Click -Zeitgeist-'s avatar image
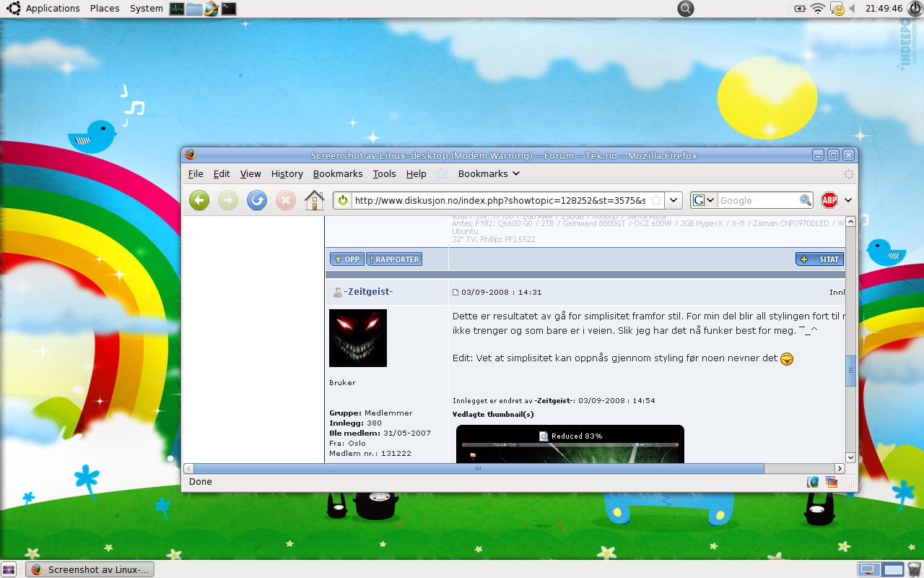This screenshot has height=578, width=924. [358, 338]
